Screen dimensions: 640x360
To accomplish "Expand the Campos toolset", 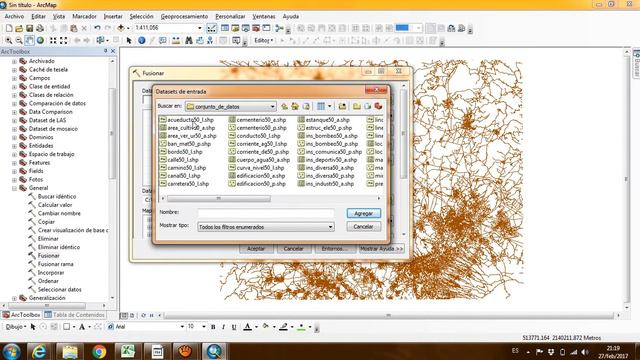I will (14, 78).
